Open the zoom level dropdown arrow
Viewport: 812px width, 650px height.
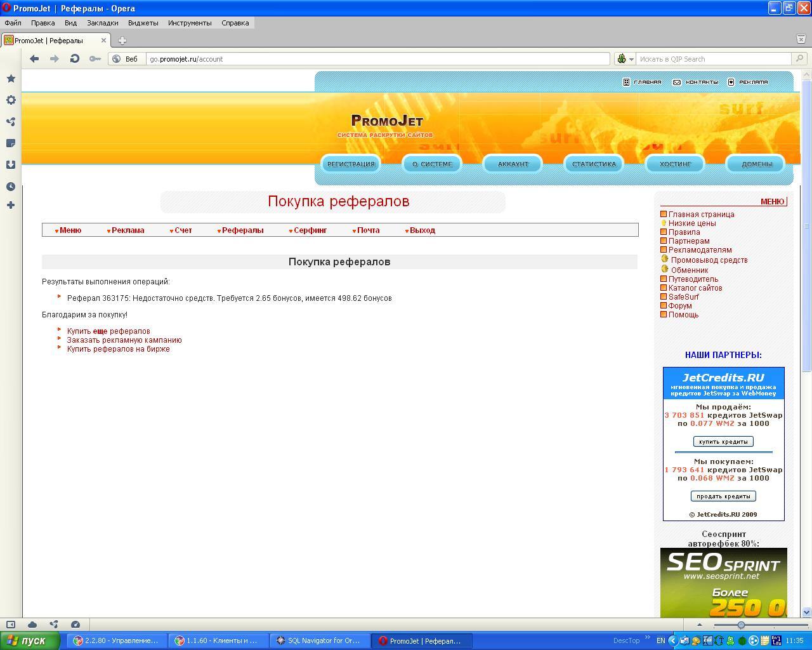click(700, 625)
